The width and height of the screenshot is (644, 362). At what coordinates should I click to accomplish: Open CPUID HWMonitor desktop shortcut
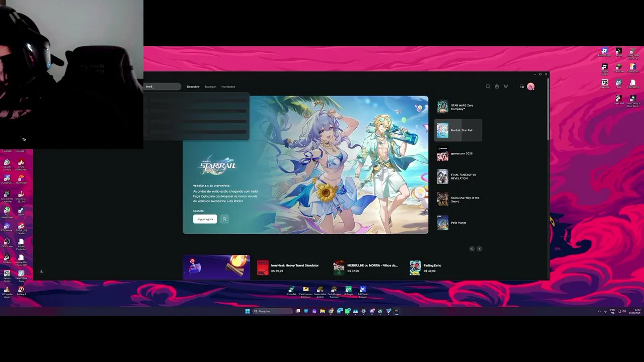coord(21,165)
